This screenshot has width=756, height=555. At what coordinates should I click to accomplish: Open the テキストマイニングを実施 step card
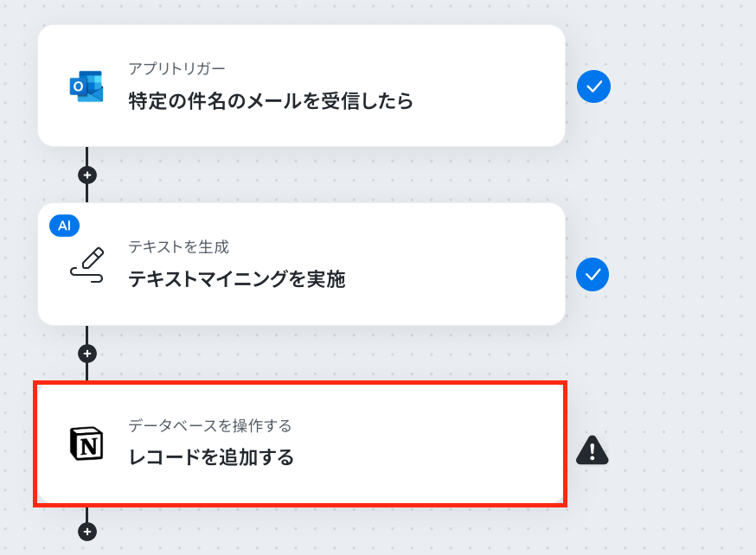(301, 264)
